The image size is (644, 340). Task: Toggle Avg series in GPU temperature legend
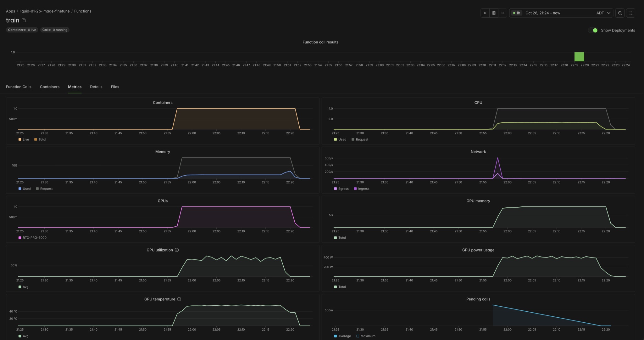point(24,336)
